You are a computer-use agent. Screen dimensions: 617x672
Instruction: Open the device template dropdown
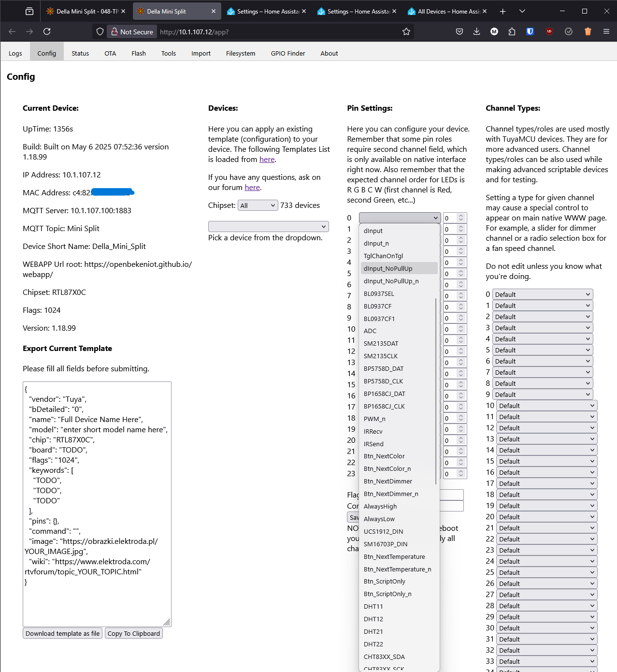[269, 226]
